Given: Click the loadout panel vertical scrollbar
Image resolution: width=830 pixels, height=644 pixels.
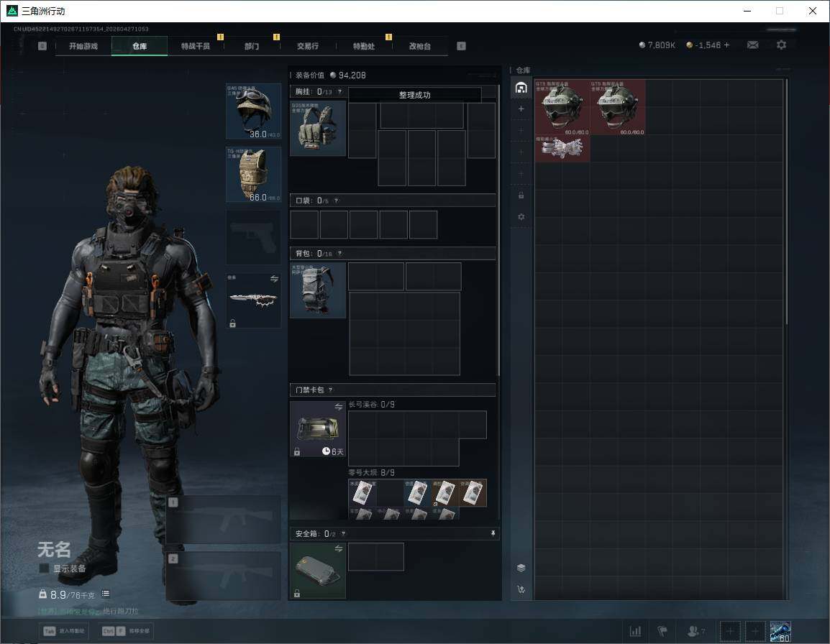Looking at the screenshot, I should click(x=498, y=230).
